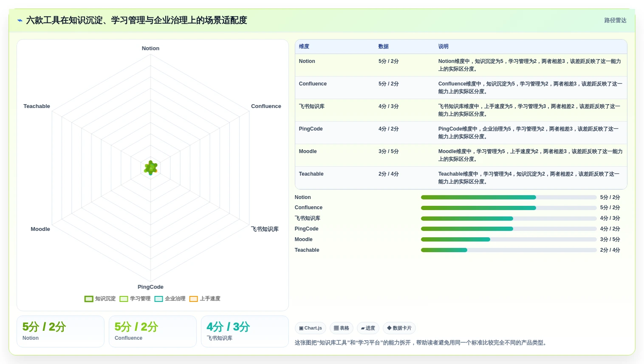
Task: Click the Moodle progress bar
Action: (509, 239)
